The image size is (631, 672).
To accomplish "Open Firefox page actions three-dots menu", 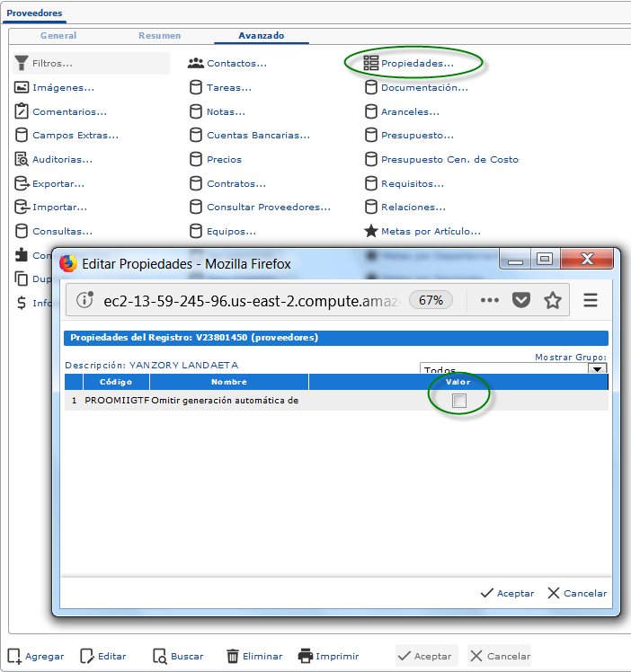I will [490, 300].
